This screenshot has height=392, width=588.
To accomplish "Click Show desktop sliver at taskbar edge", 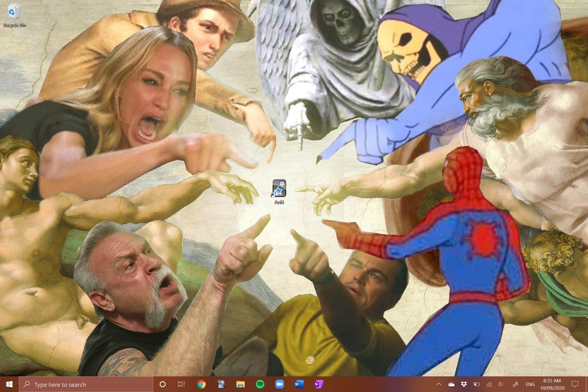I will pyautogui.click(x=586, y=384).
